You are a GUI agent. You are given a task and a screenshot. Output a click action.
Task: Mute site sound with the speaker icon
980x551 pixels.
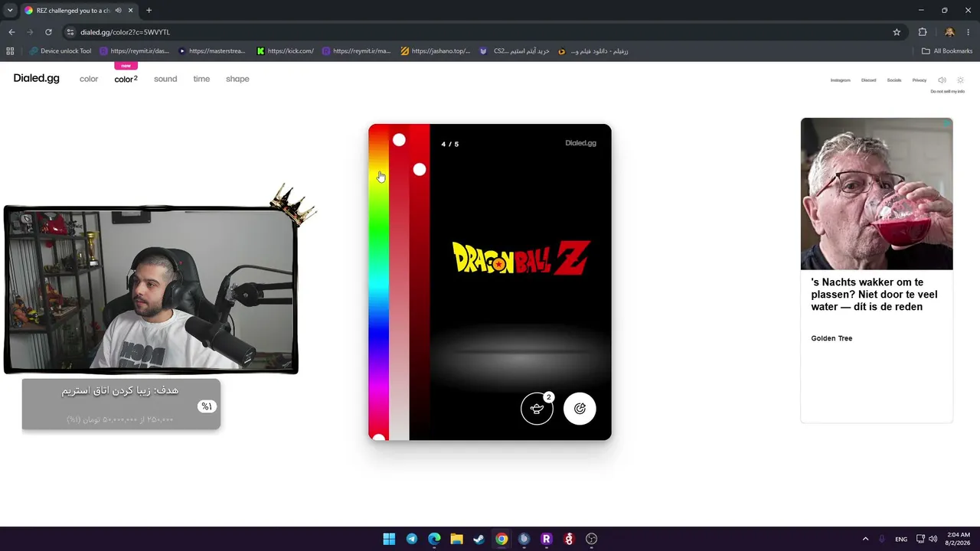click(x=942, y=80)
